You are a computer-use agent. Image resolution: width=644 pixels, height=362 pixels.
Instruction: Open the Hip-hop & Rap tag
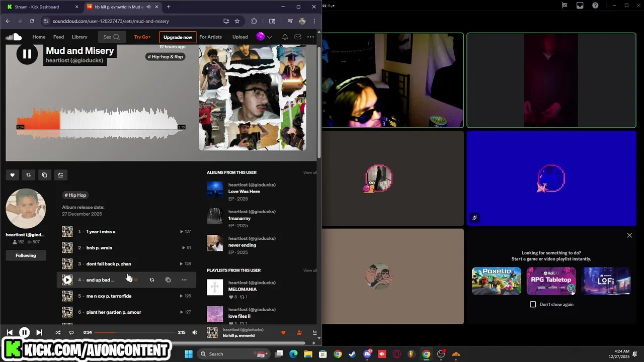[x=165, y=57]
